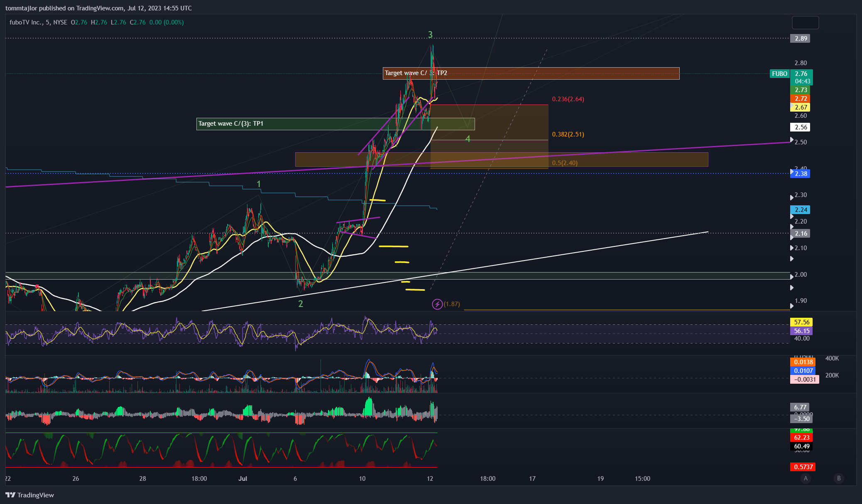Click the orange 2.72 price label
Screen dimensions: 862x504
tap(800, 99)
